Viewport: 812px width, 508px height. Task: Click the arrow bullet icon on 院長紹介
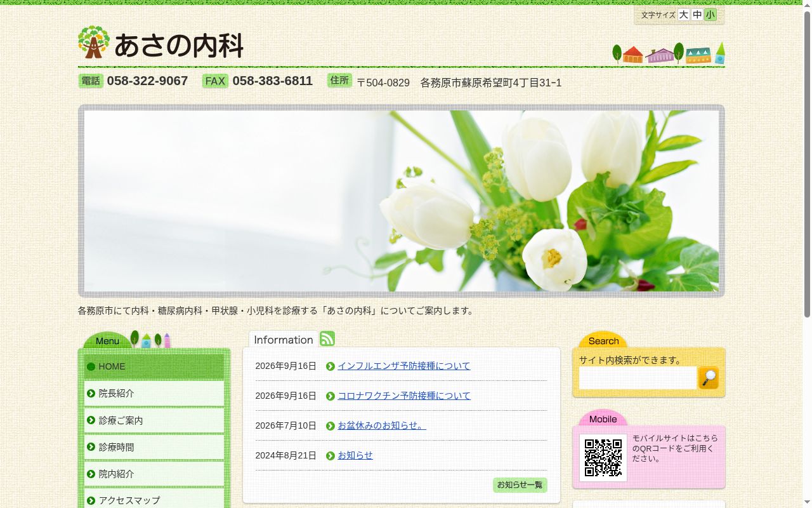pyautogui.click(x=91, y=393)
